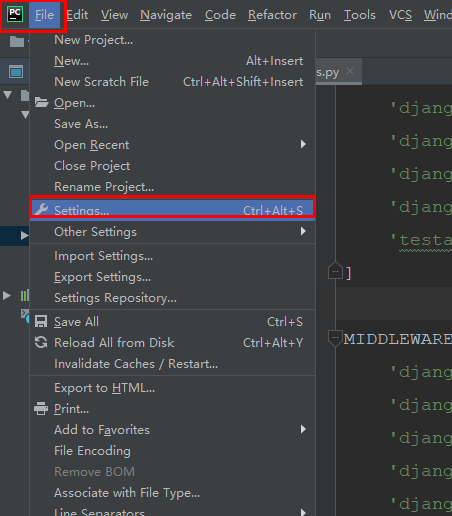
Task: Open the Navigate menu
Action: (166, 15)
